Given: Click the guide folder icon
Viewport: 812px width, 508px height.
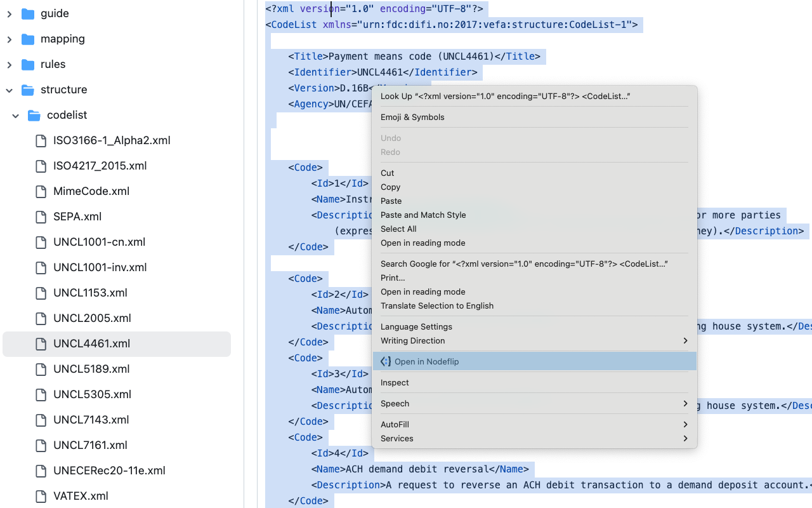Looking at the screenshot, I should [x=28, y=13].
